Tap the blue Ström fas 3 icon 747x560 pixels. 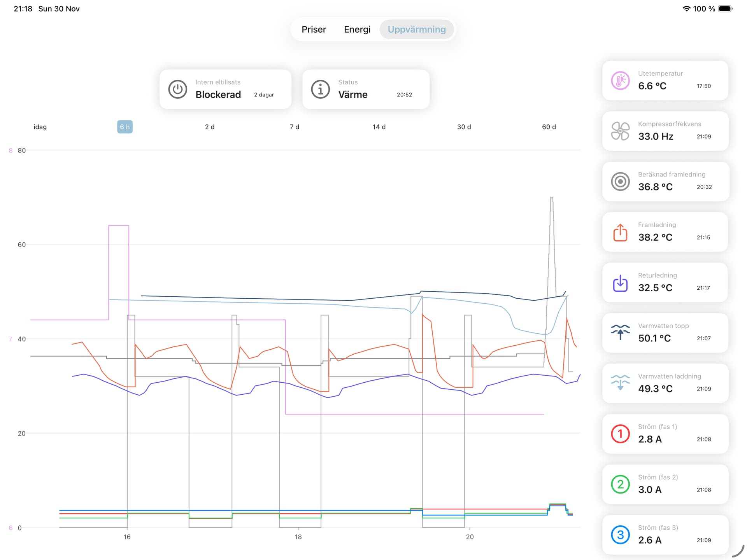[x=620, y=535]
